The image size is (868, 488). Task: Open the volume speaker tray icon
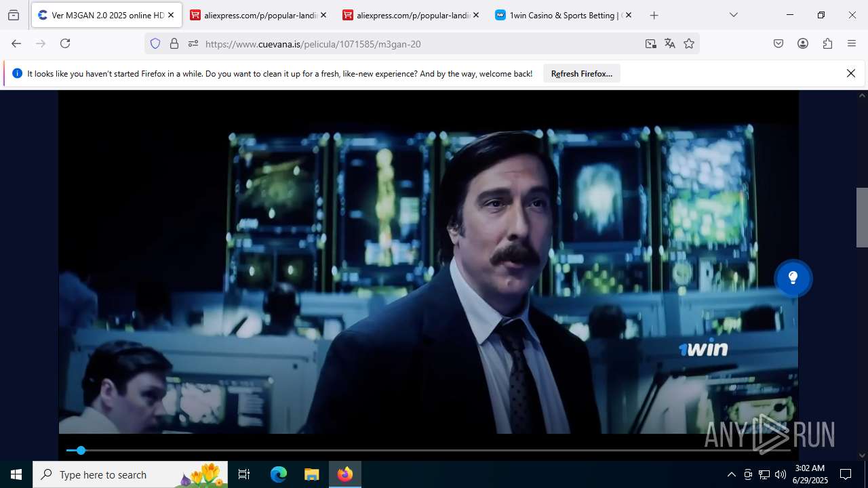point(781,474)
